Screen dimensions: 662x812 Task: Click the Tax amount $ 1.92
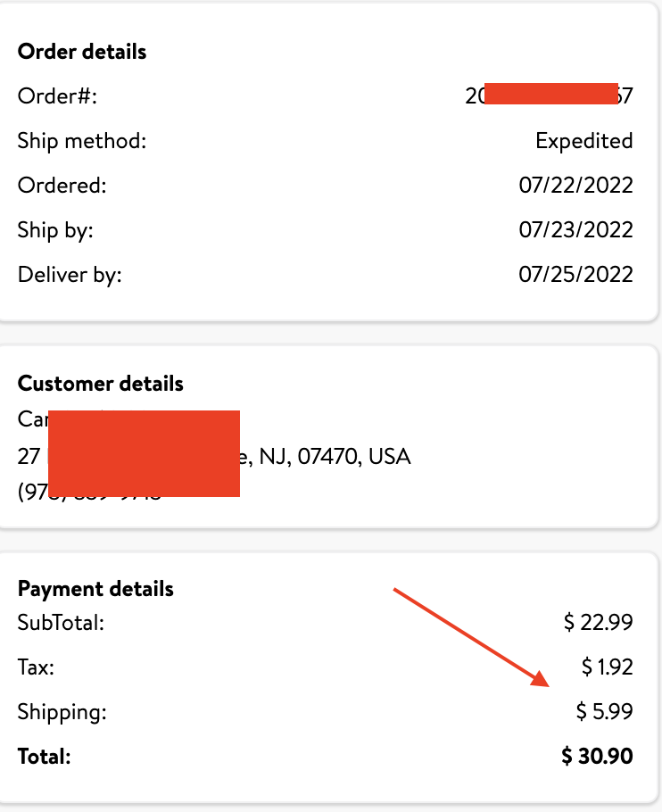[607, 667]
